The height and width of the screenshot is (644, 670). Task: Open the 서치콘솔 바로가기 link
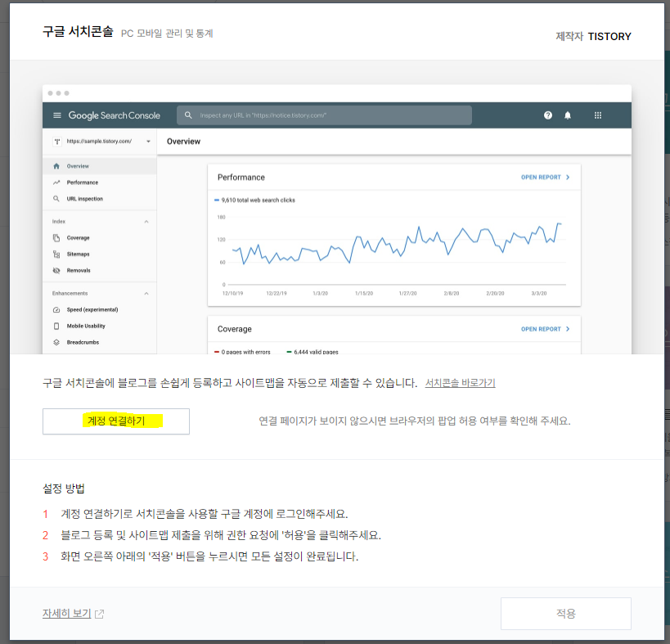coord(460,383)
